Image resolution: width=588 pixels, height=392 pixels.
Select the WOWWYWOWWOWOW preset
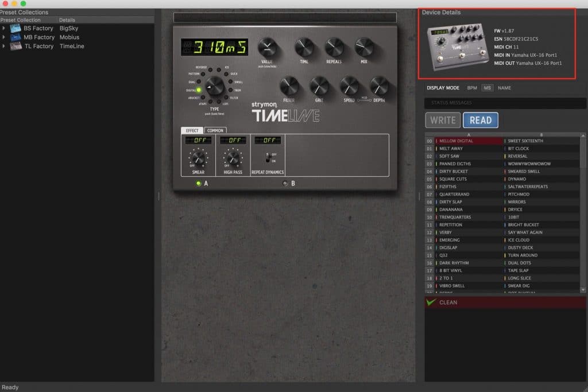[541, 164]
